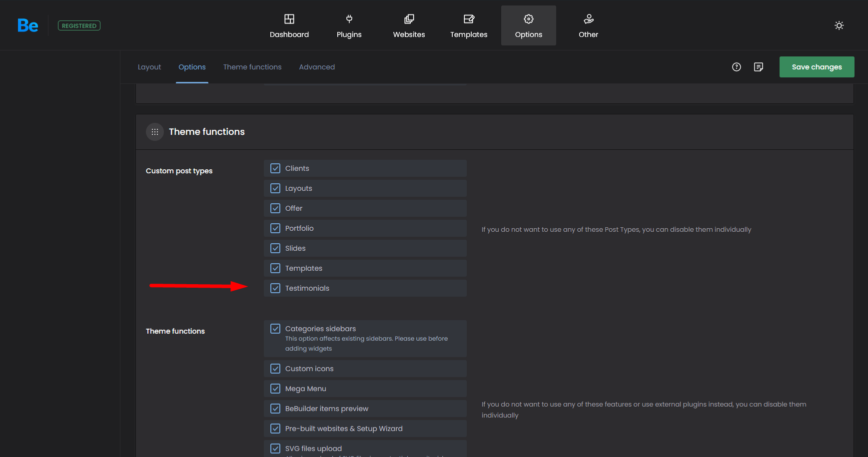The width and height of the screenshot is (868, 457).
Task: Save changes
Action: click(817, 67)
